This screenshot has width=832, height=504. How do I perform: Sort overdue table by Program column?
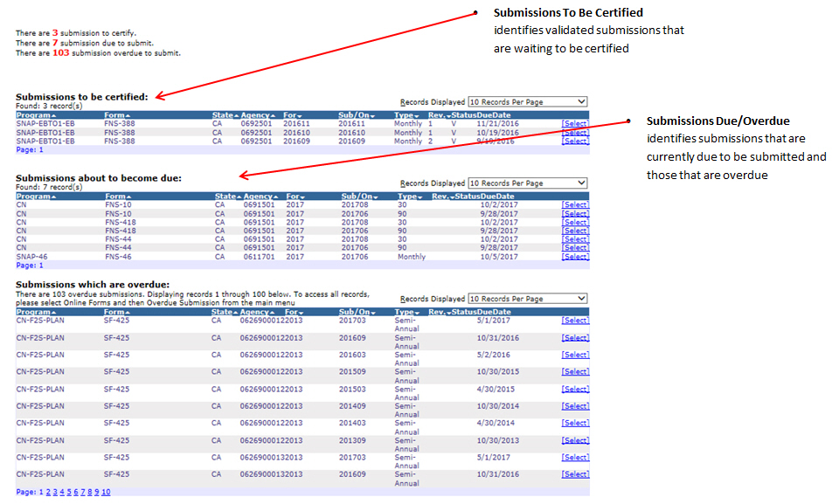[36, 312]
